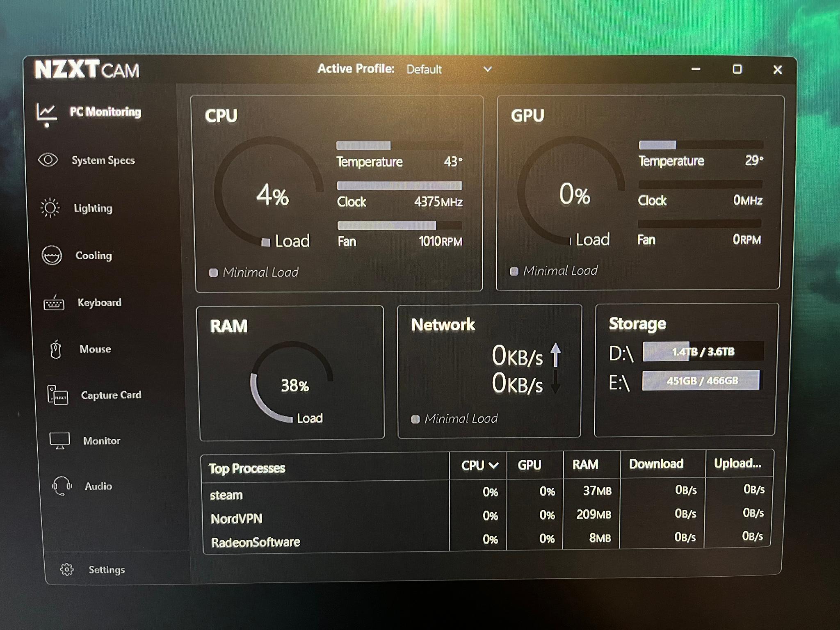
Task: Click the Network card title
Action: (x=443, y=324)
